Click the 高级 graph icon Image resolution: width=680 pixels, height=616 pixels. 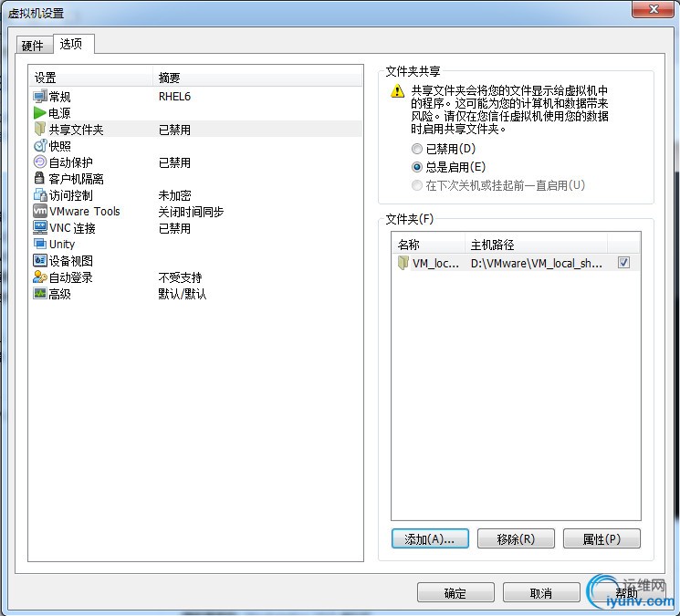(x=40, y=294)
